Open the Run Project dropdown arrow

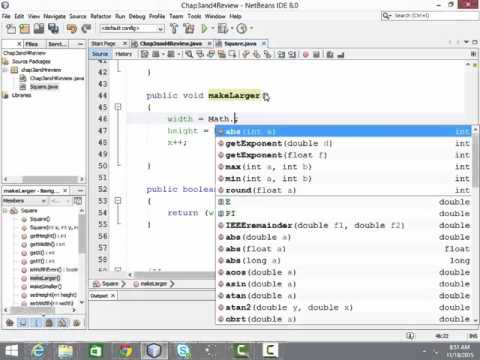click(x=213, y=29)
